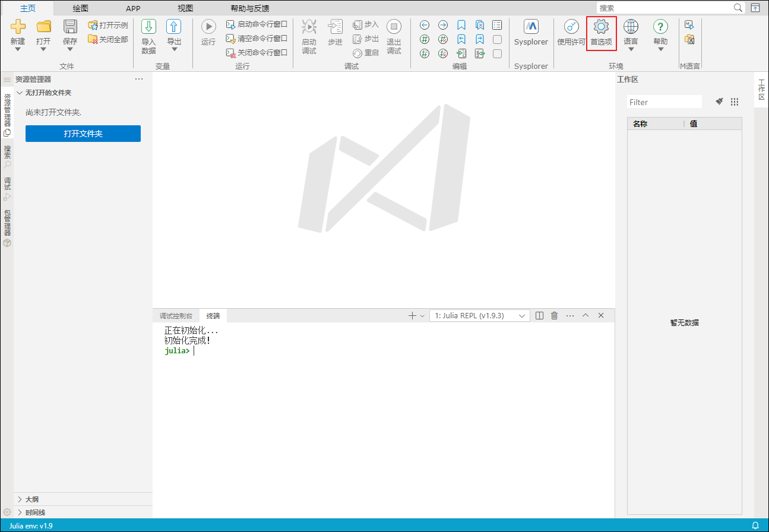Click 启动命令行窗口 to start command window
Screen dimensions: 769x532
click(x=257, y=24)
